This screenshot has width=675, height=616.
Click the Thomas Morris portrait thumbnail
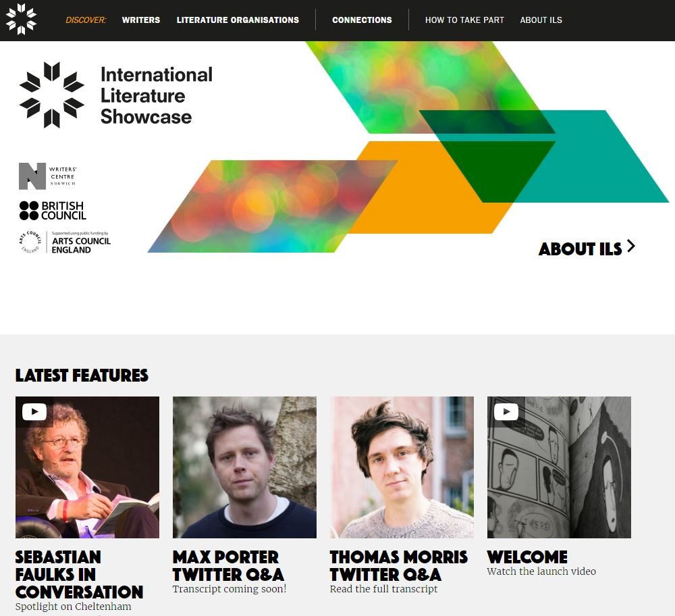(402, 467)
